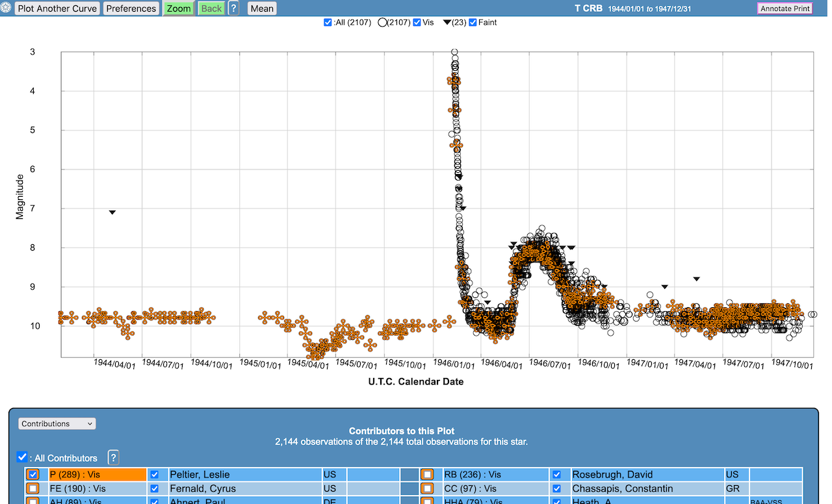The height and width of the screenshot is (504, 832).
Task: Click the black triangle Faint legend symbol
Action: [448, 23]
